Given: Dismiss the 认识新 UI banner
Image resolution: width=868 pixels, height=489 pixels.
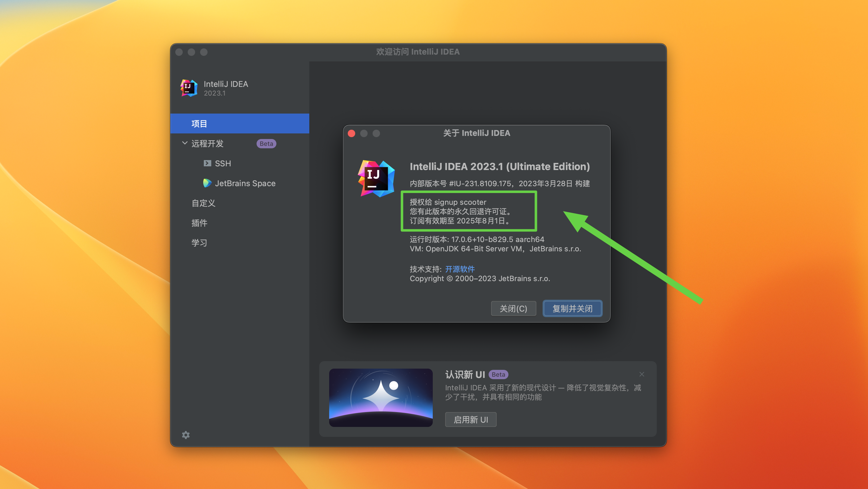Looking at the screenshot, I should click(641, 374).
